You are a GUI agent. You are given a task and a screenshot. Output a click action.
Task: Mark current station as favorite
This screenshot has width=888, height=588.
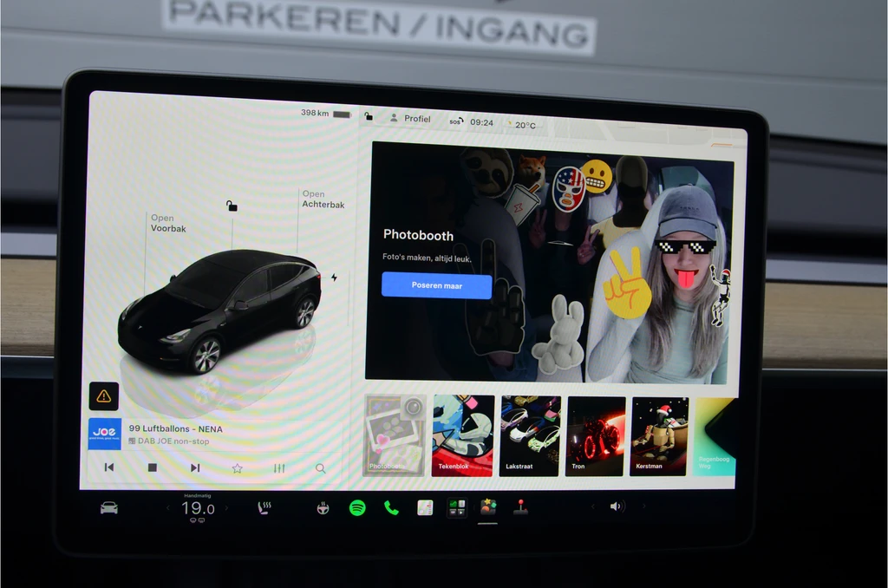click(x=238, y=468)
